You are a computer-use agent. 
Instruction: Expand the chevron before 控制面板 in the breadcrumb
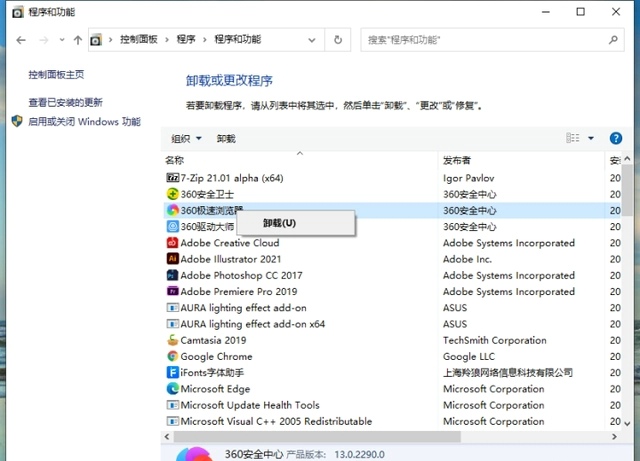[x=110, y=40]
